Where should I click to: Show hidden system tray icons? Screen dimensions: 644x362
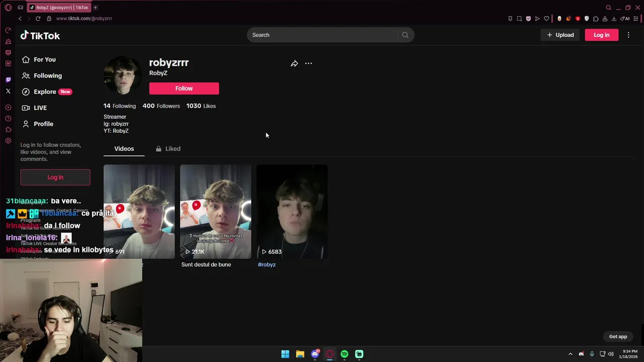click(x=570, y=354)
